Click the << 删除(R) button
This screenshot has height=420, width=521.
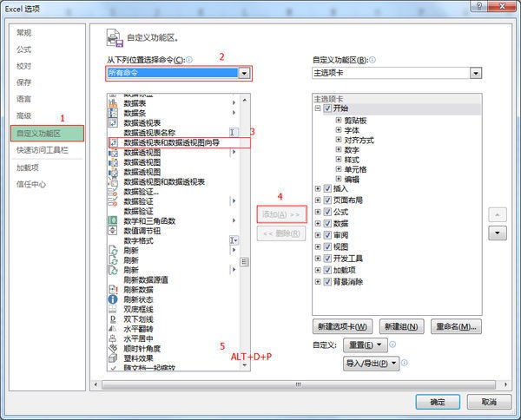[281, 233]
